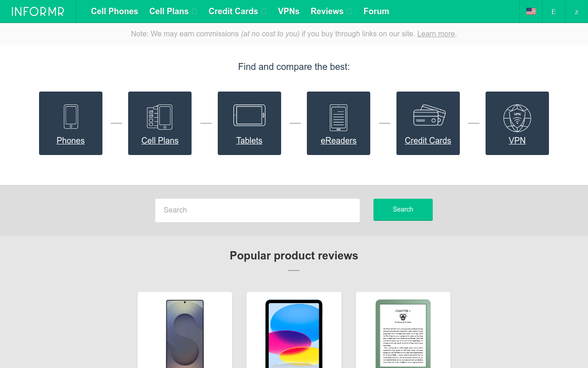Open the Cell Plans category tile
Image resolution: width=588 pixels, height=368 pixels.
coord(160,123)
